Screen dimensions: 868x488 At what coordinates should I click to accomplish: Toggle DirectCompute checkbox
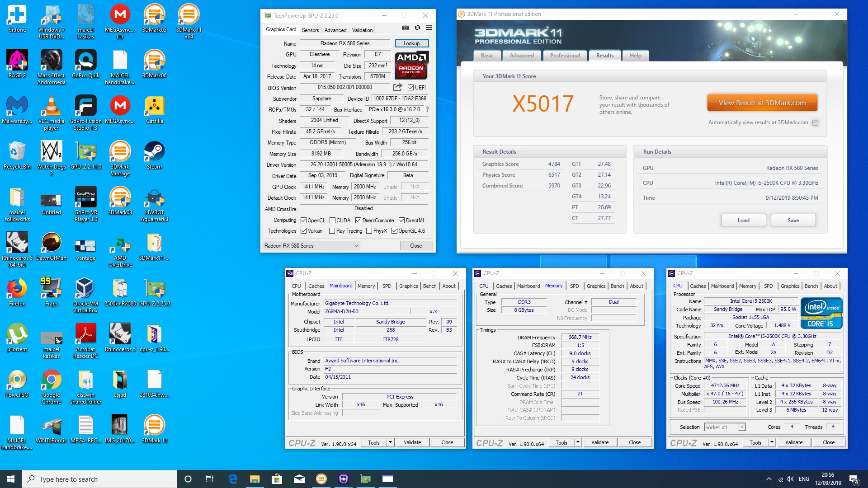(x=358, y=221)
